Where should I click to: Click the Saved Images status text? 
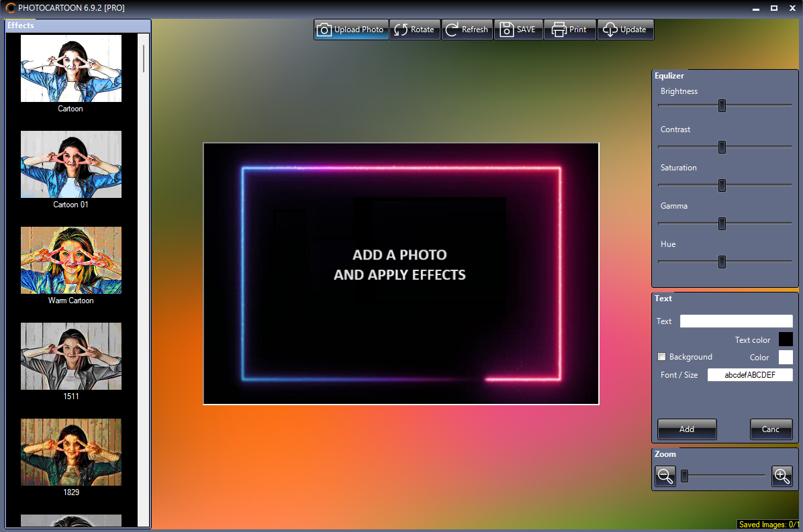(768, 525)
